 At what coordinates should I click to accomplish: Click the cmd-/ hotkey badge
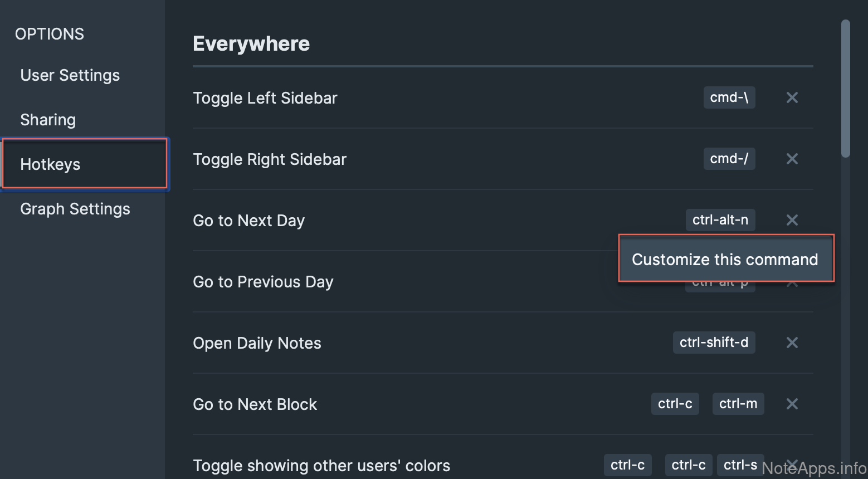point(729,159)
